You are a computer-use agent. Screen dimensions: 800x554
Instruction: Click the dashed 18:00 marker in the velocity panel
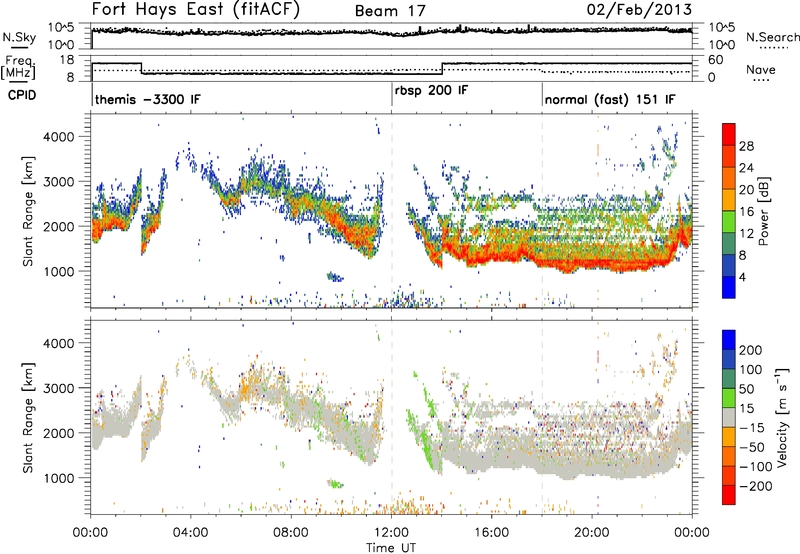coord(542,417)
